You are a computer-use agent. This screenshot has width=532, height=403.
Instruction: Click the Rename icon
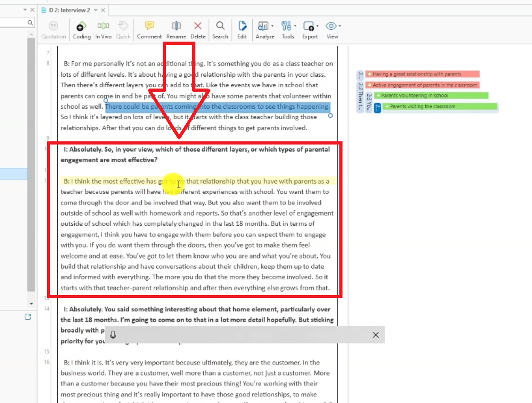click(176, 27)
